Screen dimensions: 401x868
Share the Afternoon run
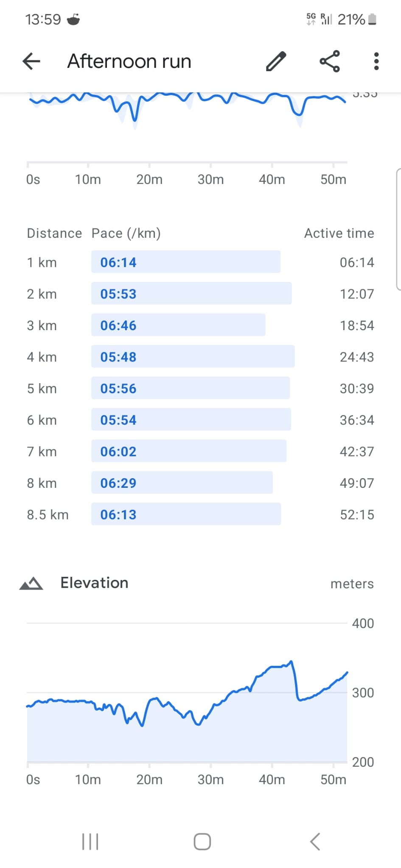click(330, 61)
